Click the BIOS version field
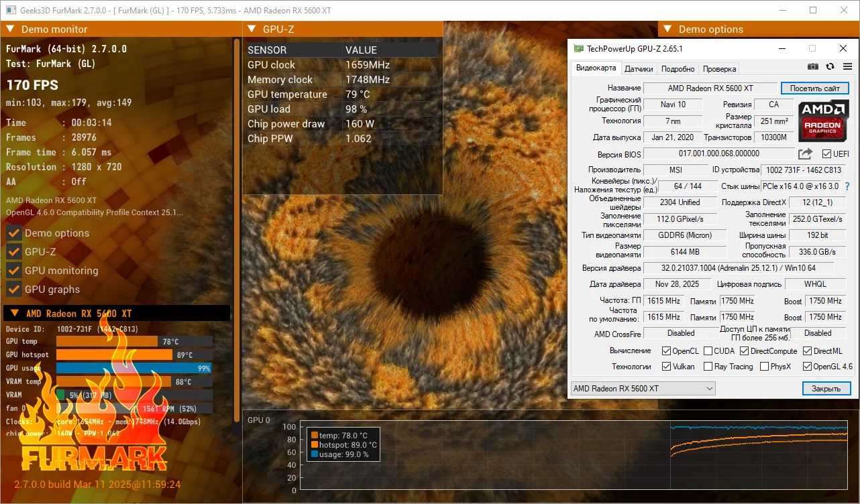 [718, 154]
